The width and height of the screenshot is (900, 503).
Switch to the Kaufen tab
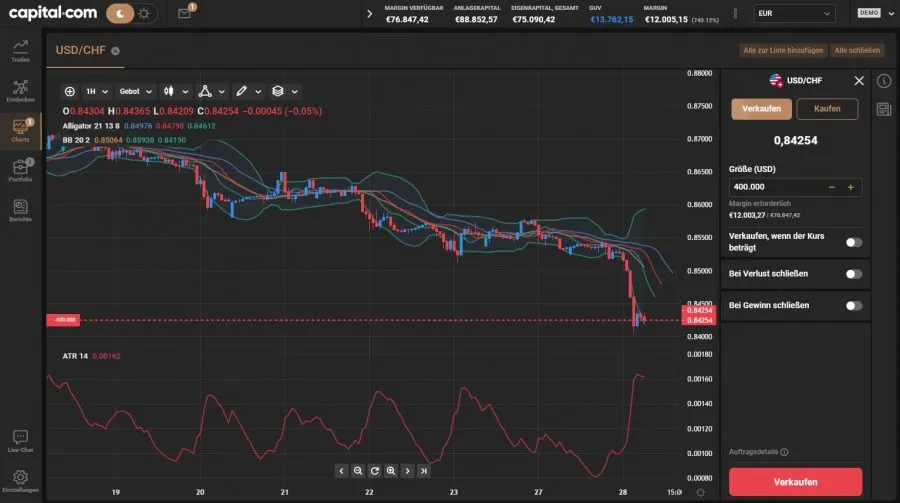tap(827, 109)
